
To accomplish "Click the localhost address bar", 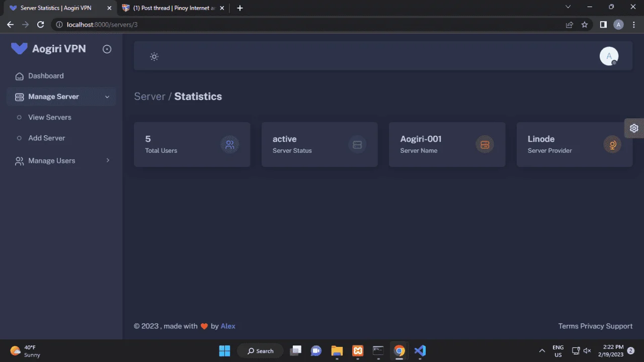I will click(x=322, y=24).
